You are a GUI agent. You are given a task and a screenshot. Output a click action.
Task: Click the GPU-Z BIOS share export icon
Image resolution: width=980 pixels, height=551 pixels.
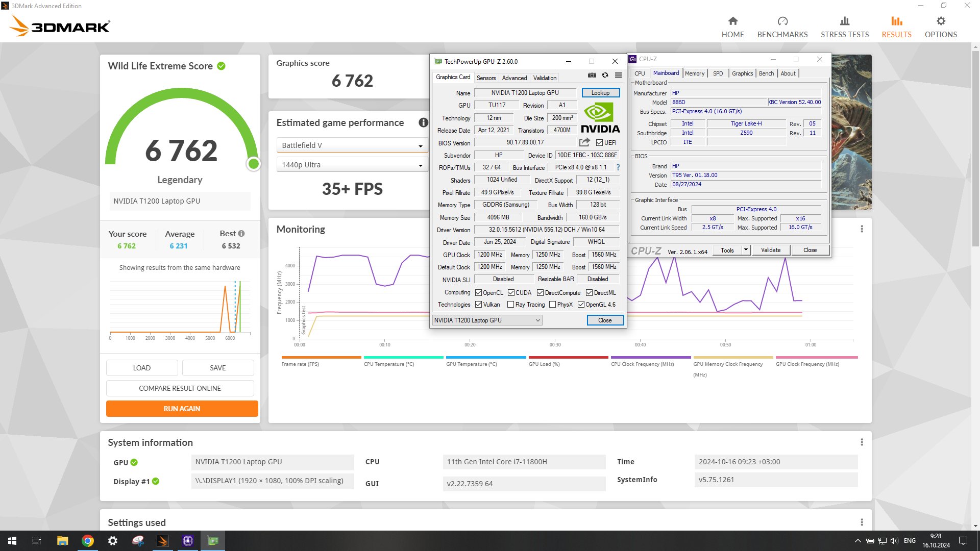[584, 142]
